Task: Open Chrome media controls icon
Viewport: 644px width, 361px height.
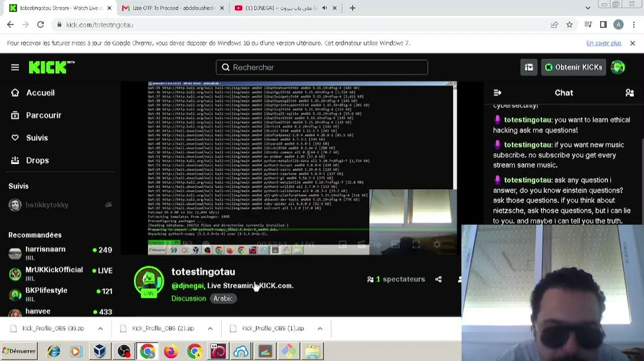Action: click(588, 25)
